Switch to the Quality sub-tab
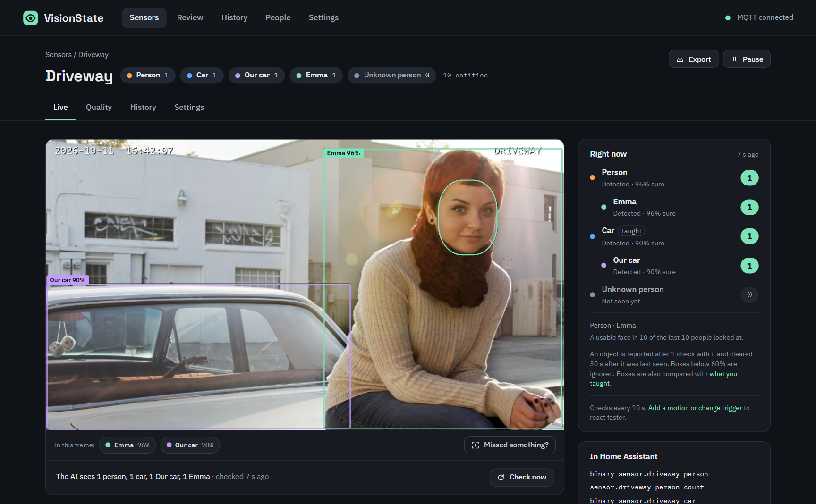 point(99,107)
